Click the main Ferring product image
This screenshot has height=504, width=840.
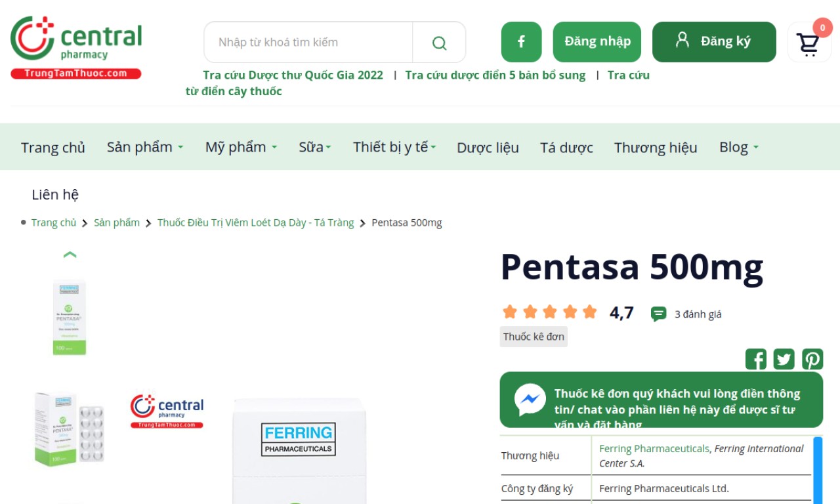pyautogui.click(x=299, y=450)
